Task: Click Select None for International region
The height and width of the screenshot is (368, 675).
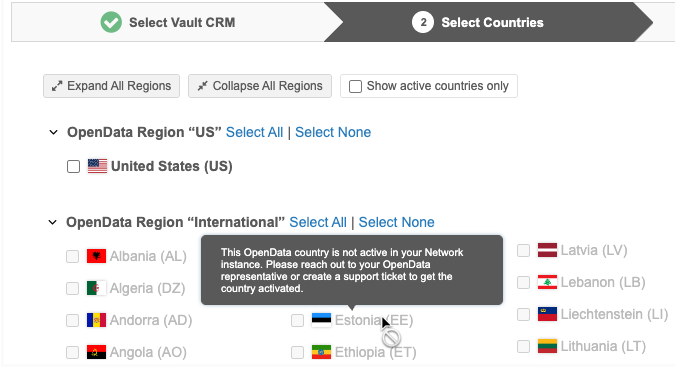Action: coord(396,222)
